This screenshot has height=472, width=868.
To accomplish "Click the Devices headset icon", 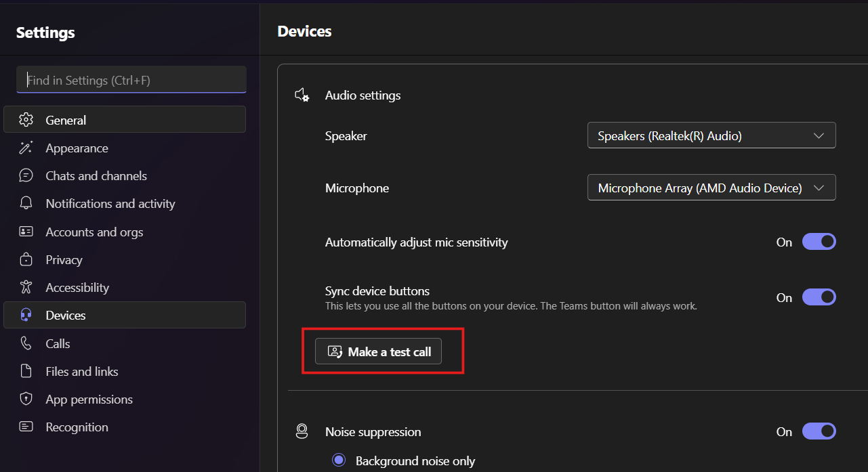I will point(26,315).
